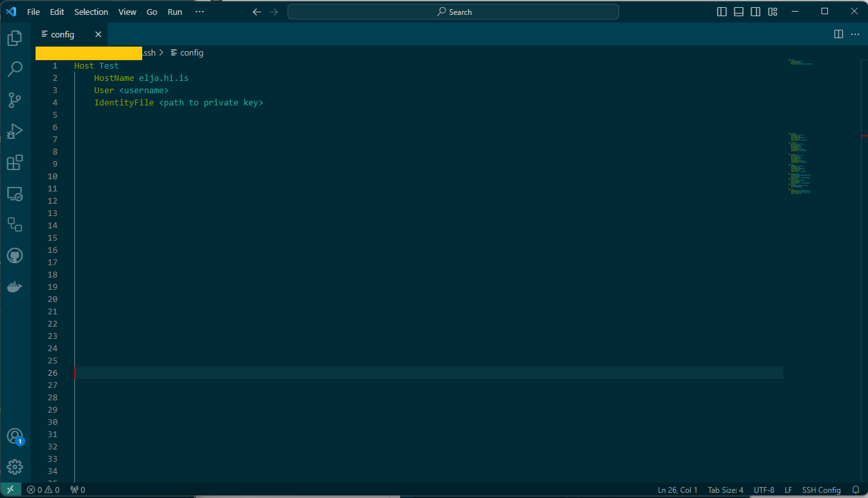The height and width of the screenshot is (498, 868).
Task: Open the File menu
Action: (33, 11)
